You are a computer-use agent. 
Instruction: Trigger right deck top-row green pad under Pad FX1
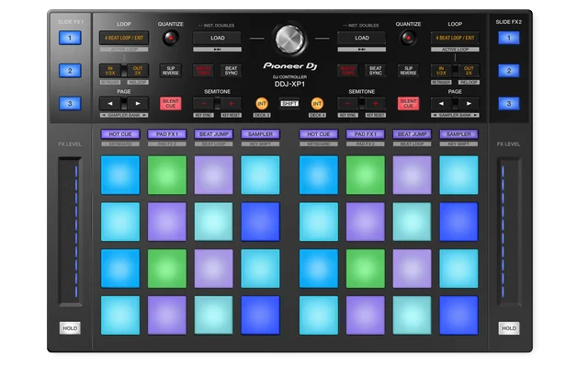[366, 175]
